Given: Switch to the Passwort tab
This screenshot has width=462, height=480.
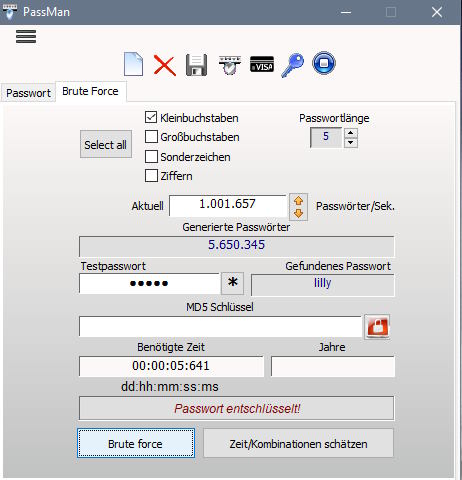Looking at the screenshot, I should tap(28, 93).
